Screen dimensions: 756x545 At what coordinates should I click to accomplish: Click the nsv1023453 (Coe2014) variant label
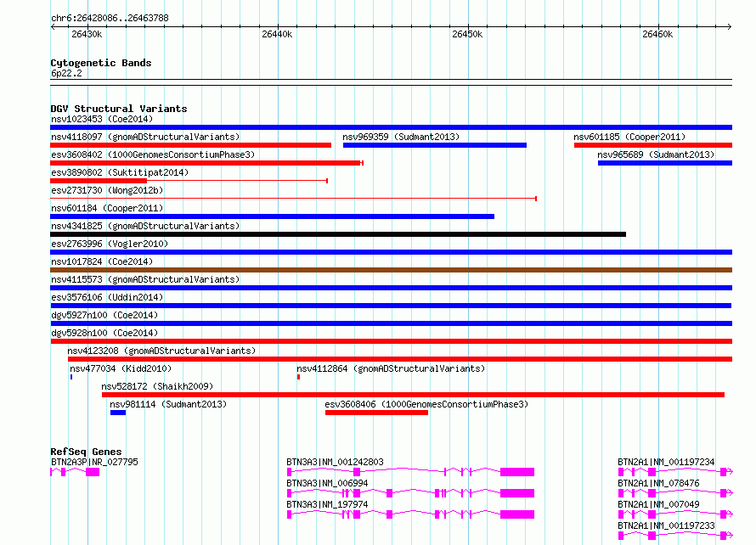tap(102, 119)
